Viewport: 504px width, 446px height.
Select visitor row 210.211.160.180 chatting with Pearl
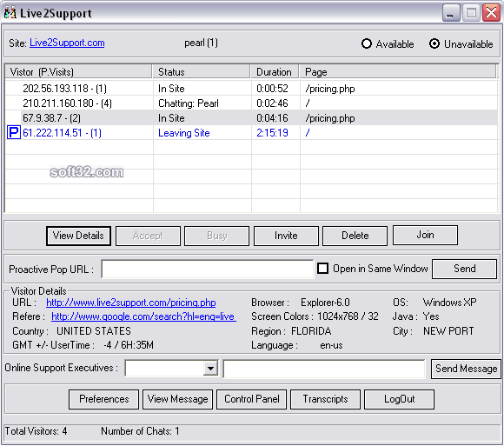(251, 103)
